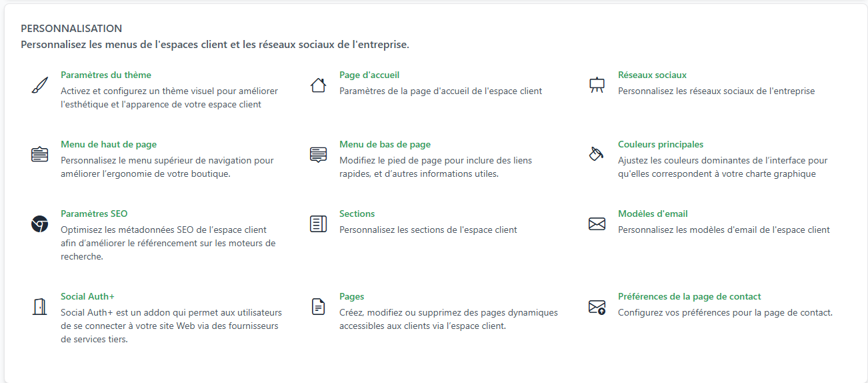
Task: Select the Paramètres SEO link
Action: tap(94, 214)
